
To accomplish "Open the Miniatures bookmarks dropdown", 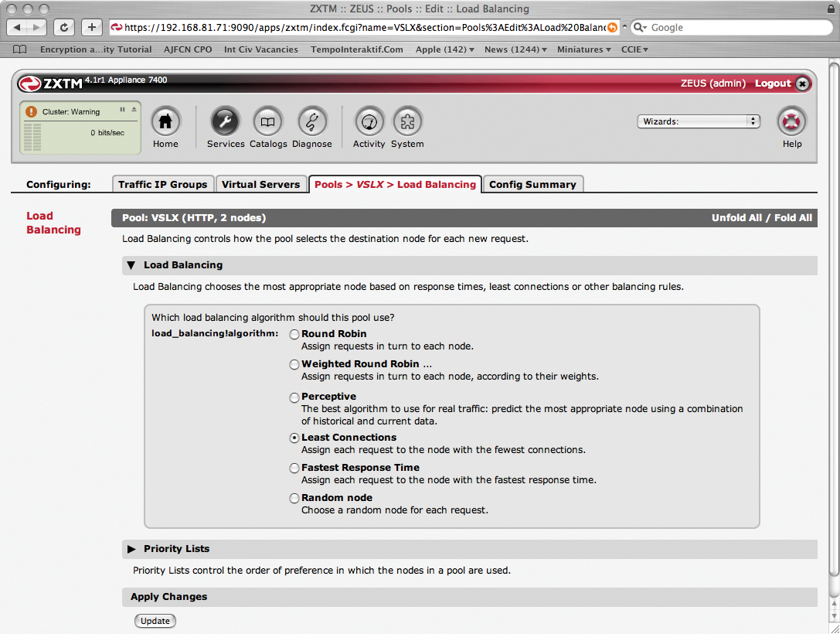I will [584, 49].
